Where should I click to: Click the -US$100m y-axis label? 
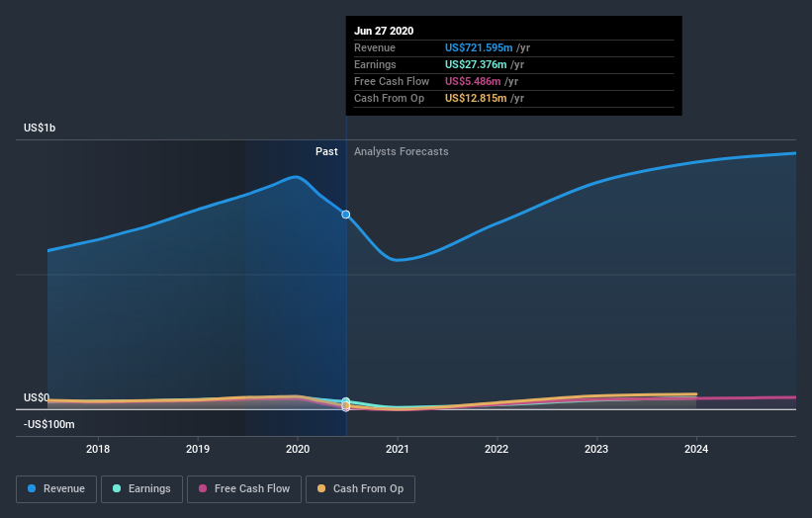pos(49,424)
